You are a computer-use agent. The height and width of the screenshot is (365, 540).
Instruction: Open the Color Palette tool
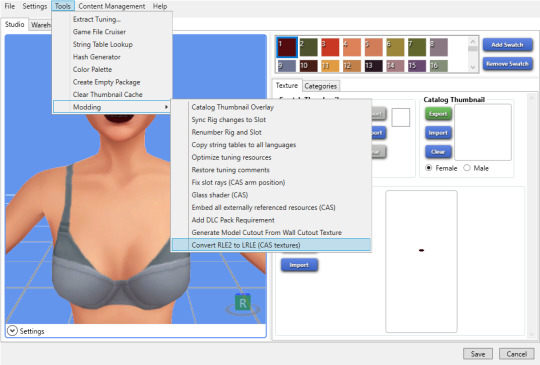[x=112, y=70]
